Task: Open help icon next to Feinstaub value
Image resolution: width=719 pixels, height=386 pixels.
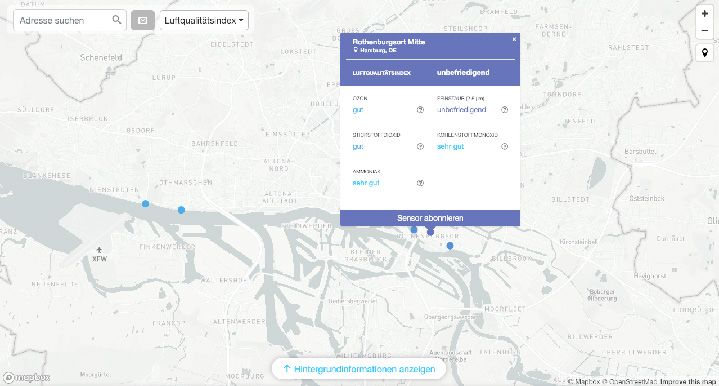Action: coord(504,110)
